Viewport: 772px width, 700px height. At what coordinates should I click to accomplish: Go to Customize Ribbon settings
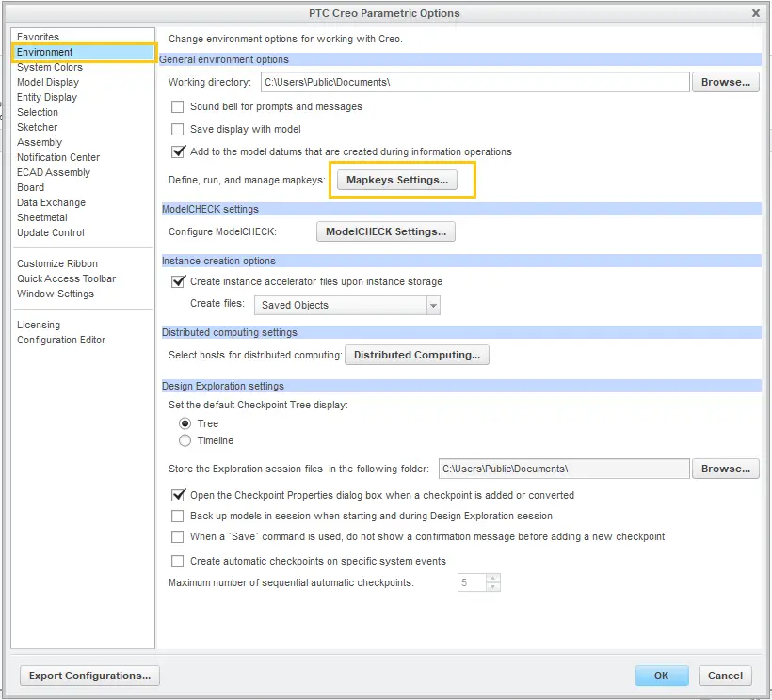(57, 263)
